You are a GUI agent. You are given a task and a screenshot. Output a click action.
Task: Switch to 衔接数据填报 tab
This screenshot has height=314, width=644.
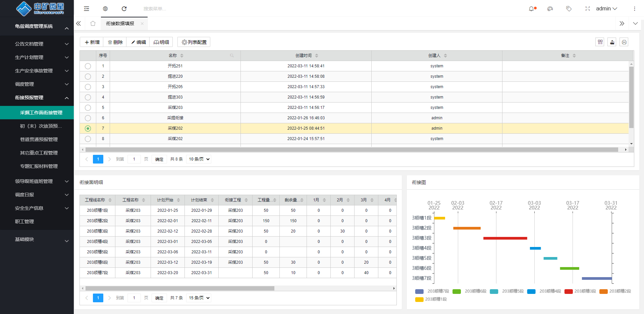point(120,23)
